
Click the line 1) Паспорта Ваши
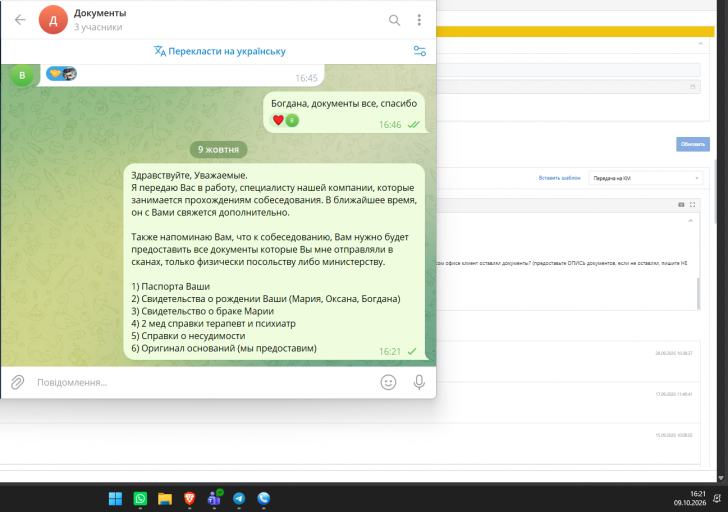coord(170,286)
